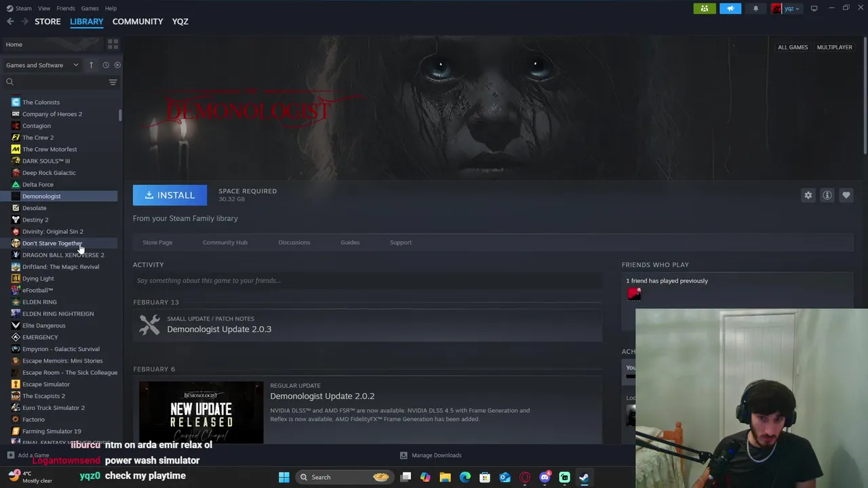Filter by MULTIPLAYER
868x488 pixels.
pos(834,47)
